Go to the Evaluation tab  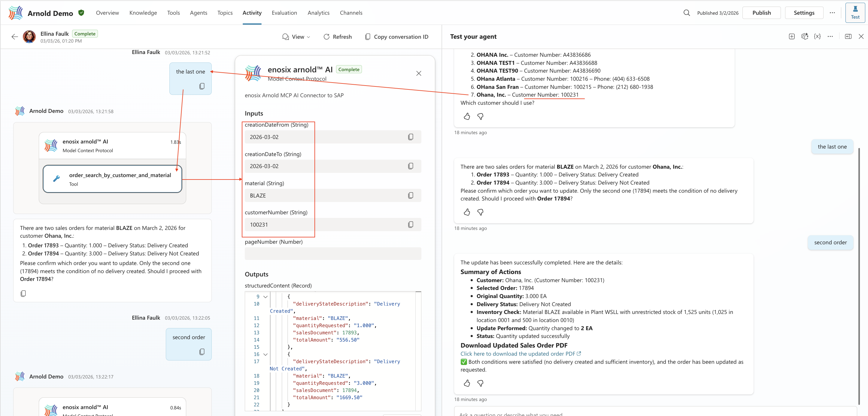point(284,13)
